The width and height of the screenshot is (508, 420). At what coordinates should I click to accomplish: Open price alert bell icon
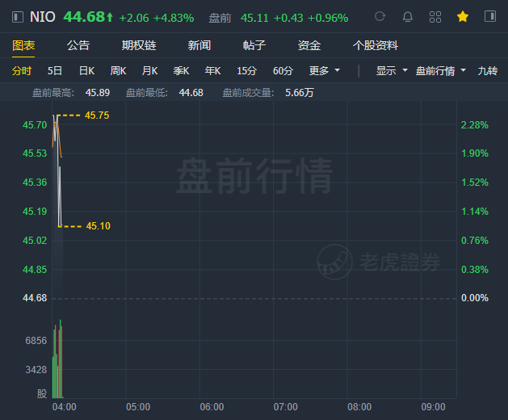408,16
